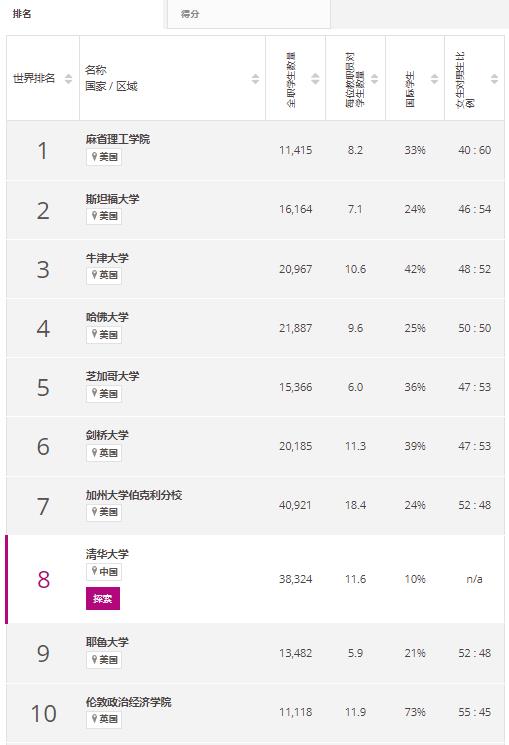Open 麻省理工学院 university link
509x745 pixels.
pyautogui.click(x=118, y=139)
